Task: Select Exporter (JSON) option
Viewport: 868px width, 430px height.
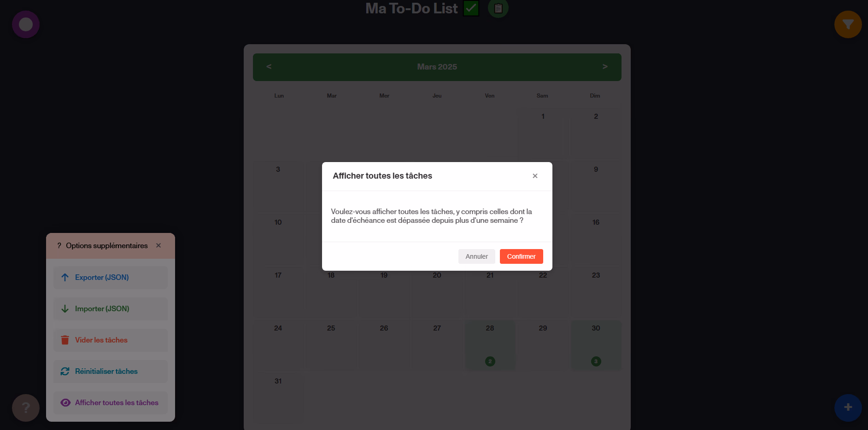Action: click(111, 278)
